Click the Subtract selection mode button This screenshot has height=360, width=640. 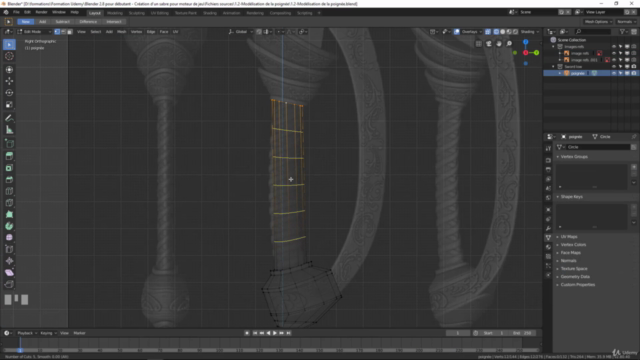62,22
